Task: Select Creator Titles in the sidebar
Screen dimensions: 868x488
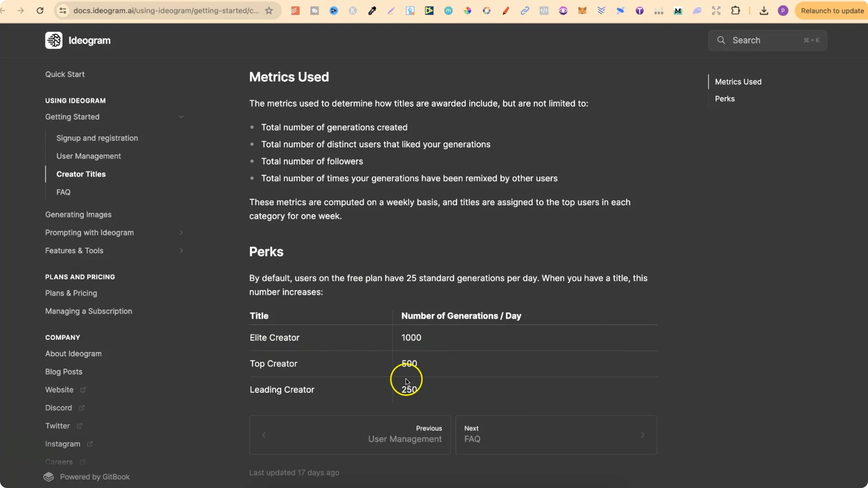Action: pyautogui.click(x=81, y=174)
